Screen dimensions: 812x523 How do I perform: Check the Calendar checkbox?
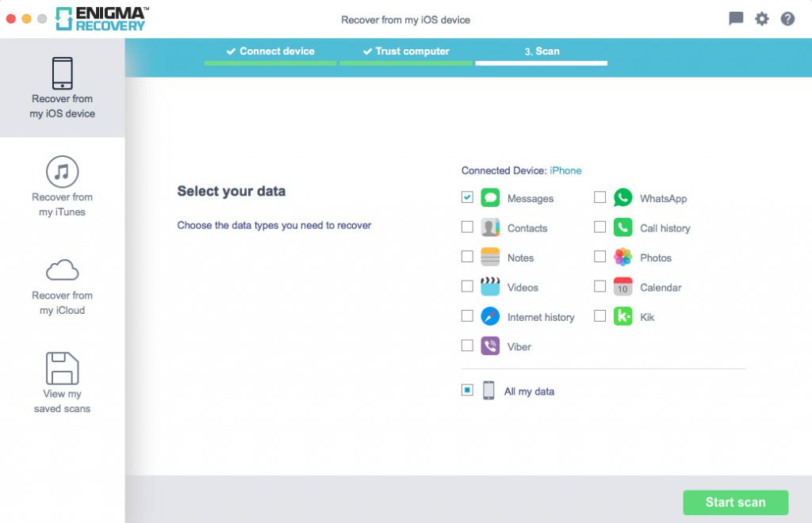(600, 287)
